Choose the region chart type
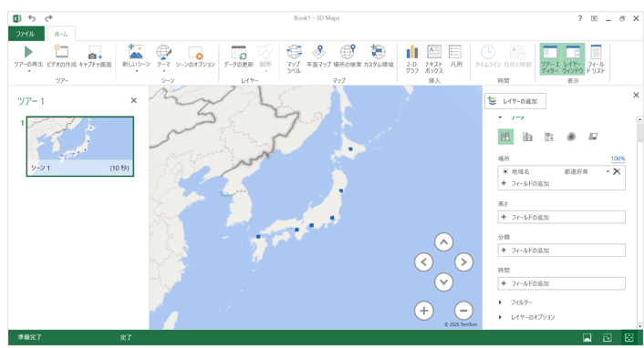644x348 pixels. click(x=593, y=137)
